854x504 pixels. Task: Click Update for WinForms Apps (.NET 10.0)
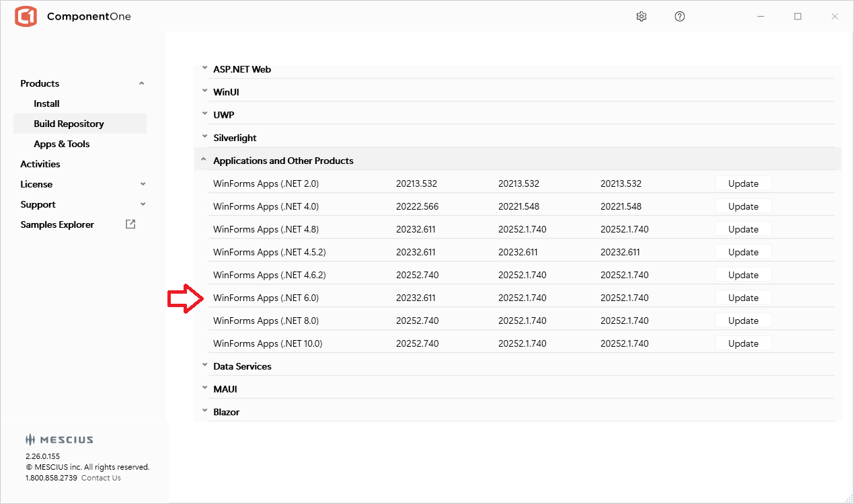(743, 343)
